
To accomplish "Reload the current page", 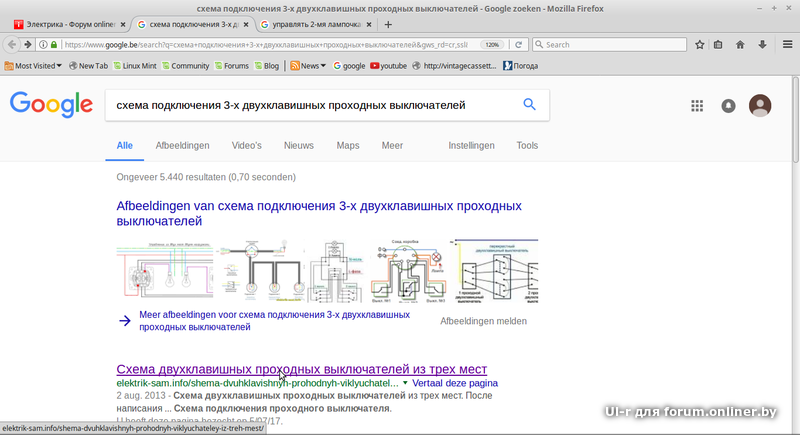I will tap(520, 44).
